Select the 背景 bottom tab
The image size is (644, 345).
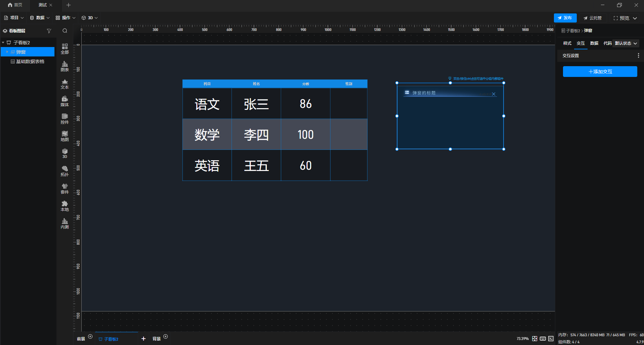[157, 339]
